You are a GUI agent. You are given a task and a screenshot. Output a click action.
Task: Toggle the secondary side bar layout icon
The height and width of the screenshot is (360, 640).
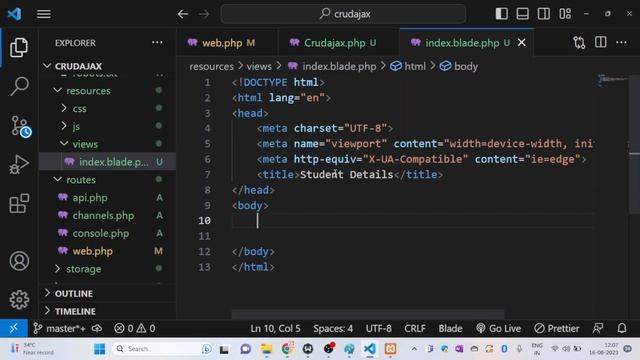tap(544, 13)
